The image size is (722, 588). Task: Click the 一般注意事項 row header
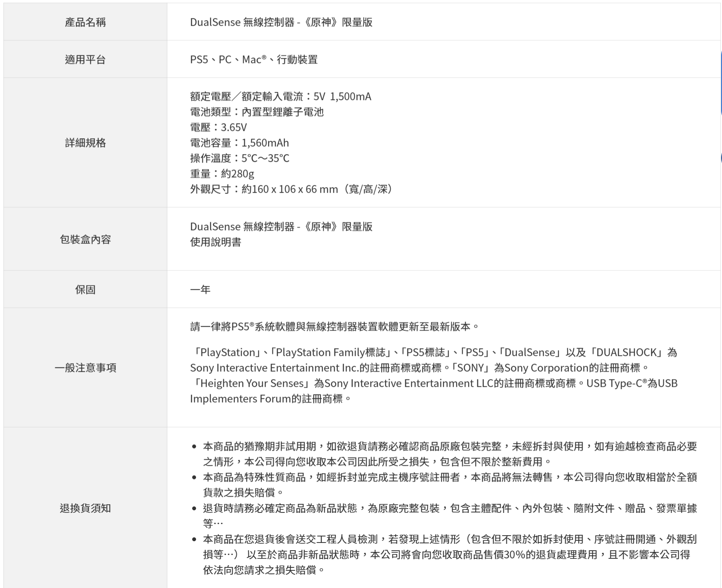[85, 368]
